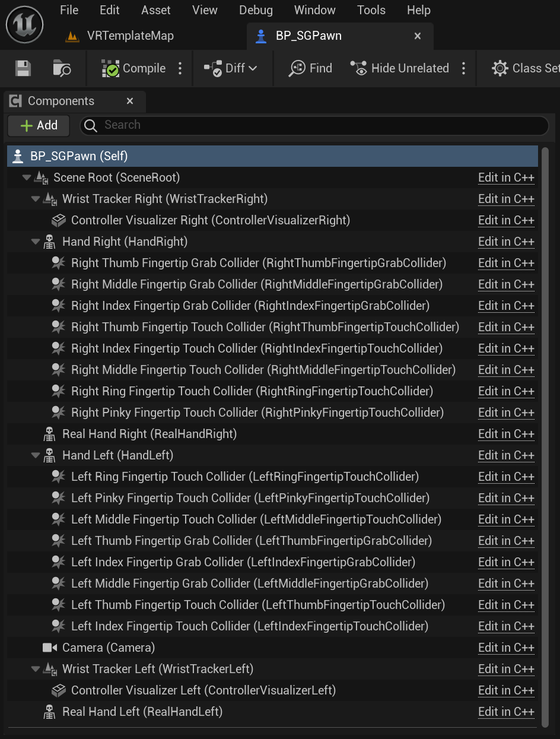Open Compile options three-dot menu
560x739 pixels.
(x=180, y=68)
